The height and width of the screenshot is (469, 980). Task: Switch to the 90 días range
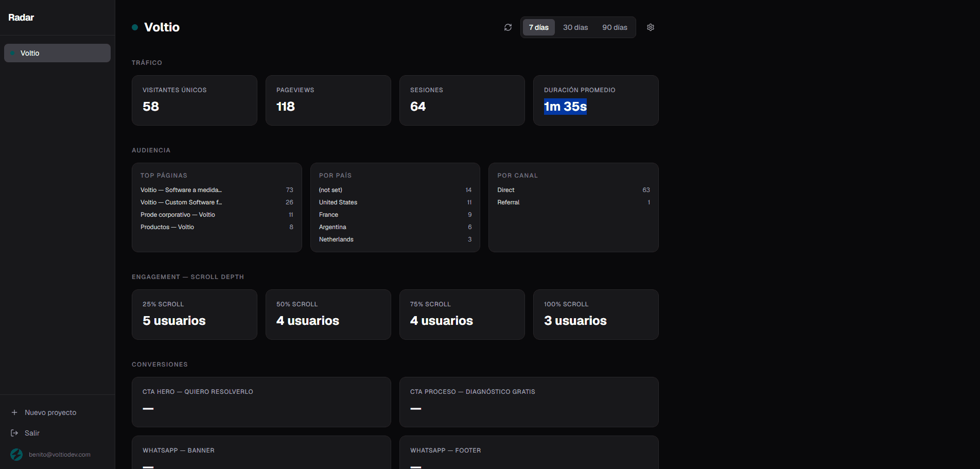615,27
